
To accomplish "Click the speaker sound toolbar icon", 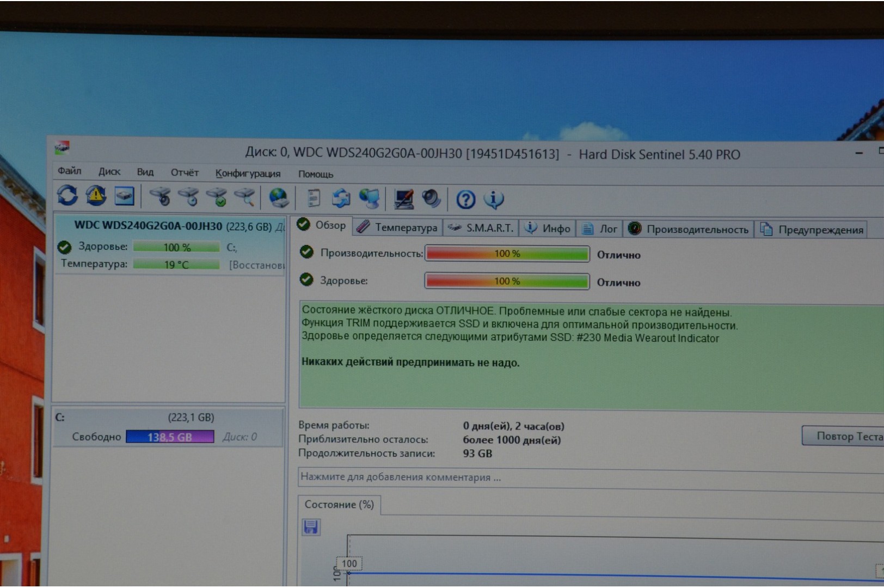I will (431, 199).
